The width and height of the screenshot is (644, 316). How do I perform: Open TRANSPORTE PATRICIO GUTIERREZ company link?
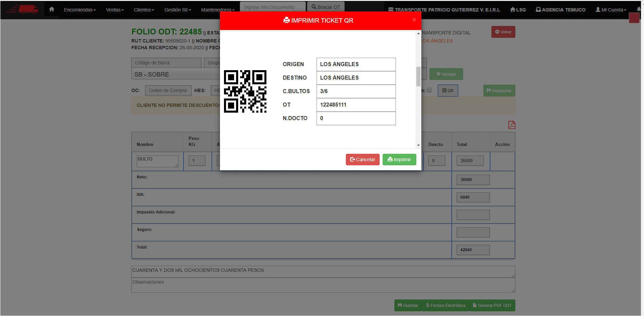coord(444,10)
